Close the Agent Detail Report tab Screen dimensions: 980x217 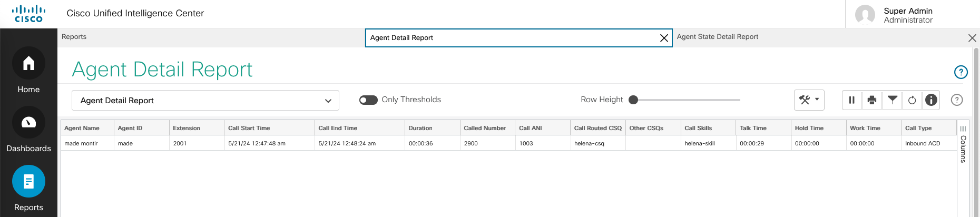coord(664,38)
